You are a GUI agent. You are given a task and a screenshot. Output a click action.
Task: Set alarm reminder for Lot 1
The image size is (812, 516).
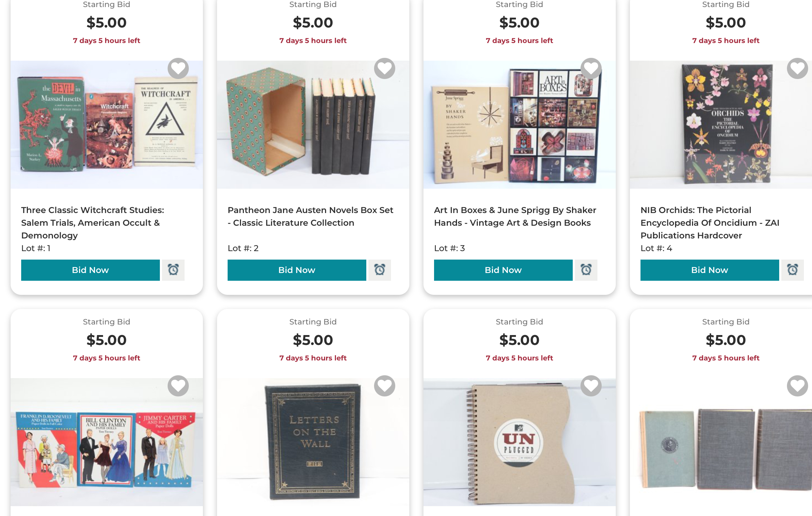coord(173,270)
